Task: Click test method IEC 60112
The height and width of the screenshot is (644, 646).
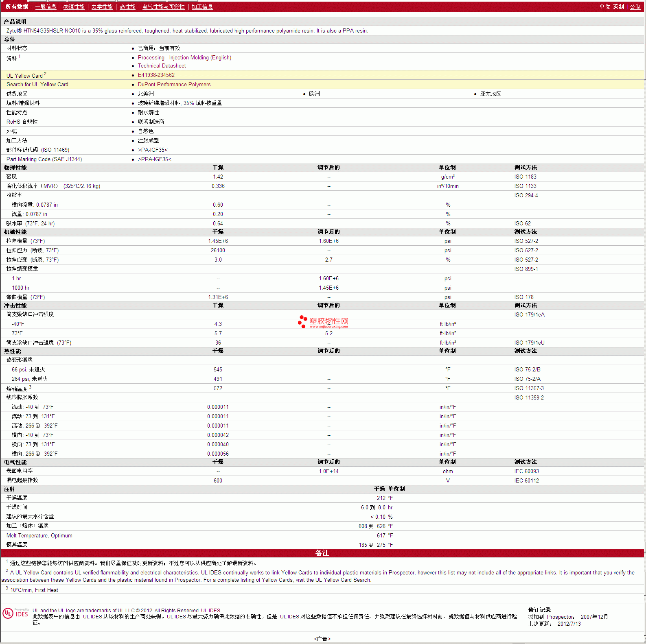Action: coord(526,481)
